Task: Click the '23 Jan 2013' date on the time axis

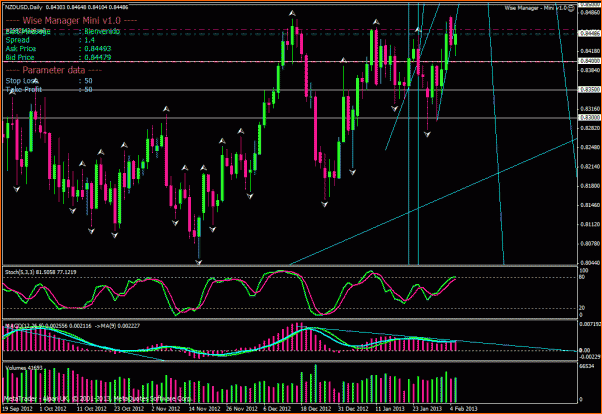Action: [427, 409]
